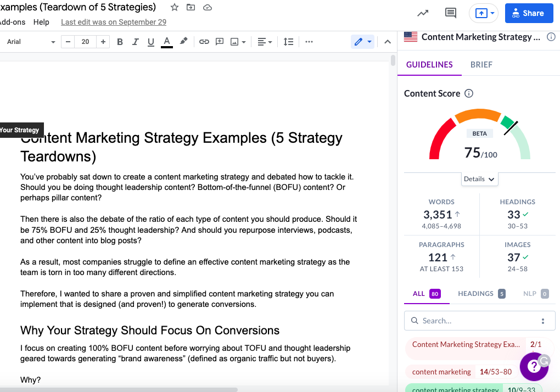Open the text color picker
The height and width of the screenshot is (392, 560).
(167, 42)
